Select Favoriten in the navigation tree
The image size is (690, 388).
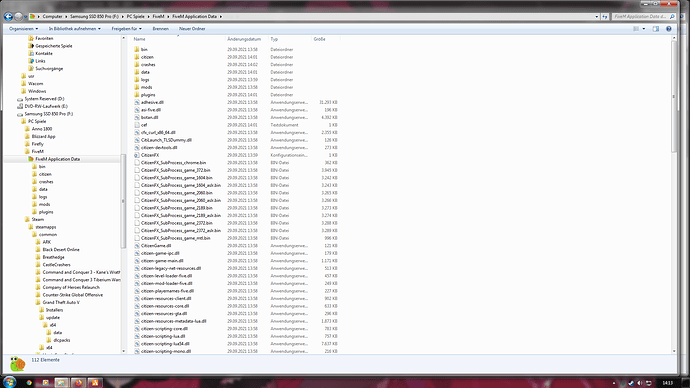click(44, 38)
